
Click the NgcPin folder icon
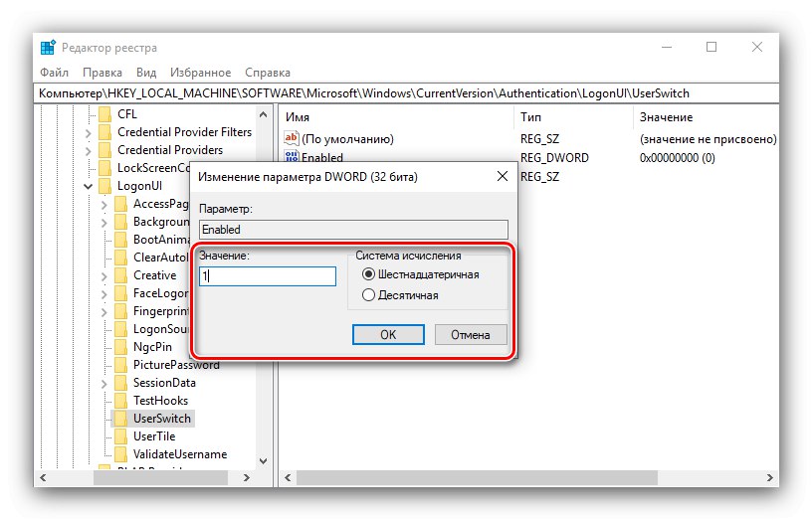[120, 347]
